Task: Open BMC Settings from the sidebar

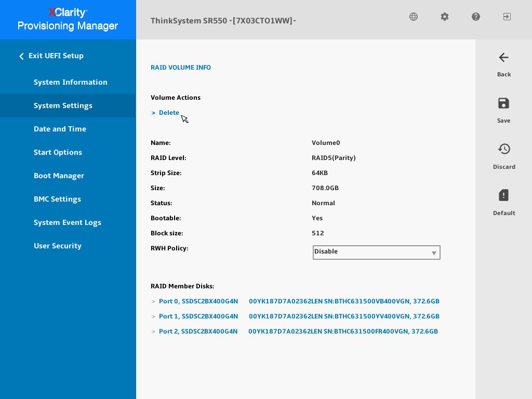Action: (57, 199)
